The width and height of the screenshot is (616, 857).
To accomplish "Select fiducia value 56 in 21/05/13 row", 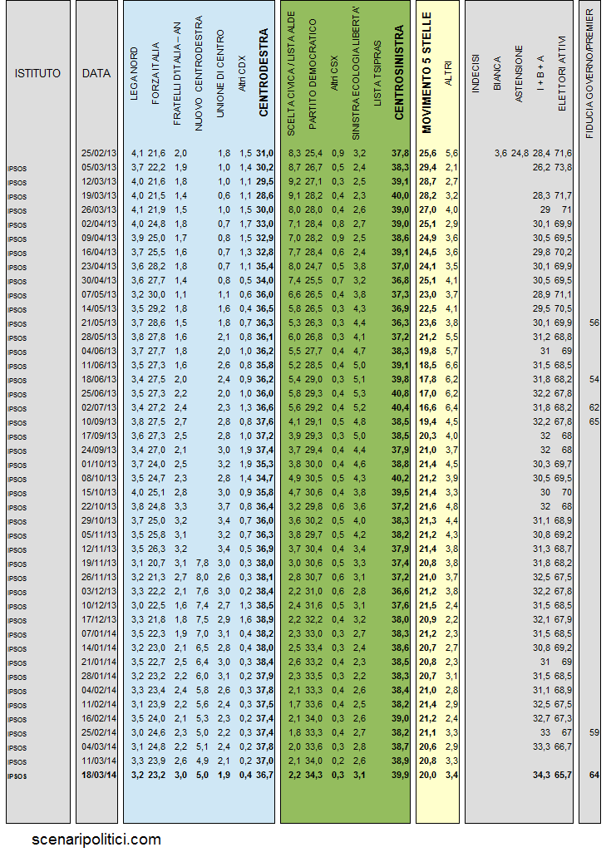I will 594,323.
